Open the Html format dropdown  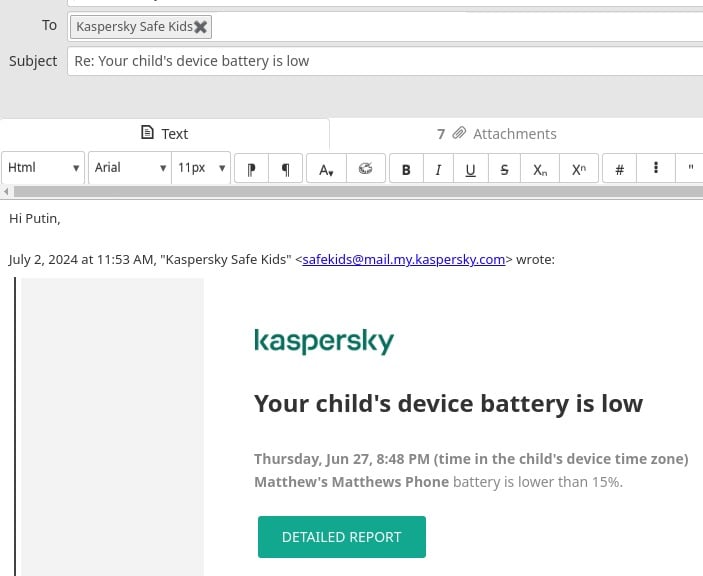43,168
